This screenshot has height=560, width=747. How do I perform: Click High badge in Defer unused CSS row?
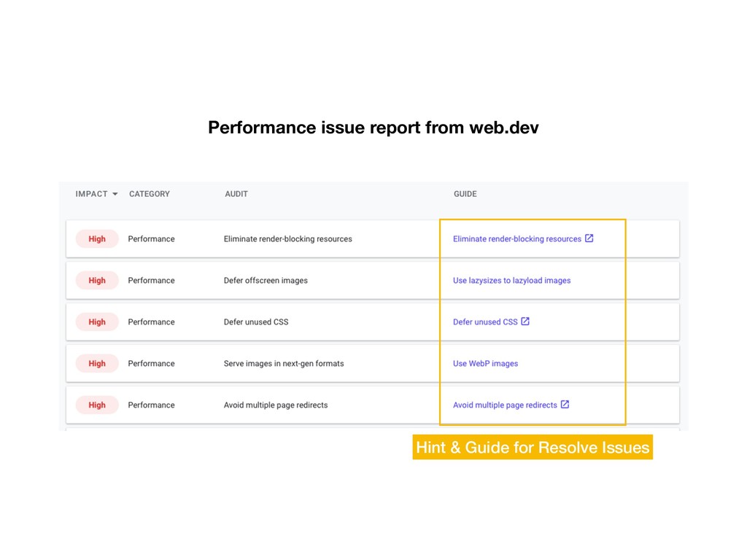click(97, 322)
